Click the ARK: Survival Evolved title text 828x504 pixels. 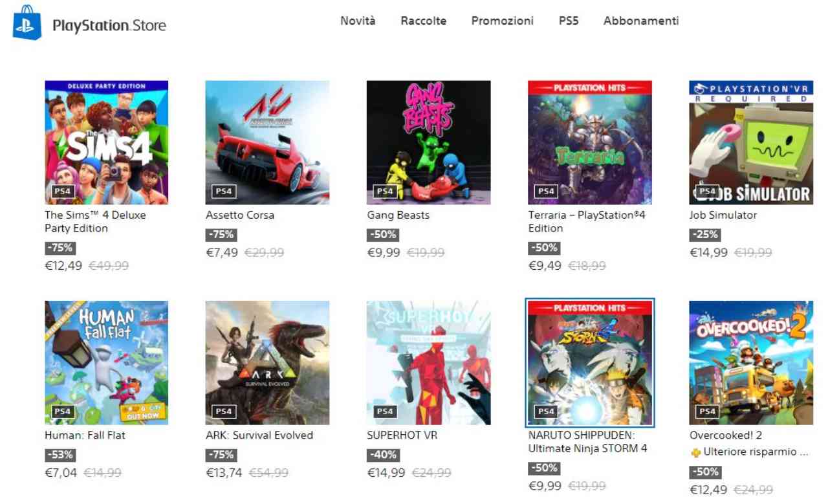259,435
